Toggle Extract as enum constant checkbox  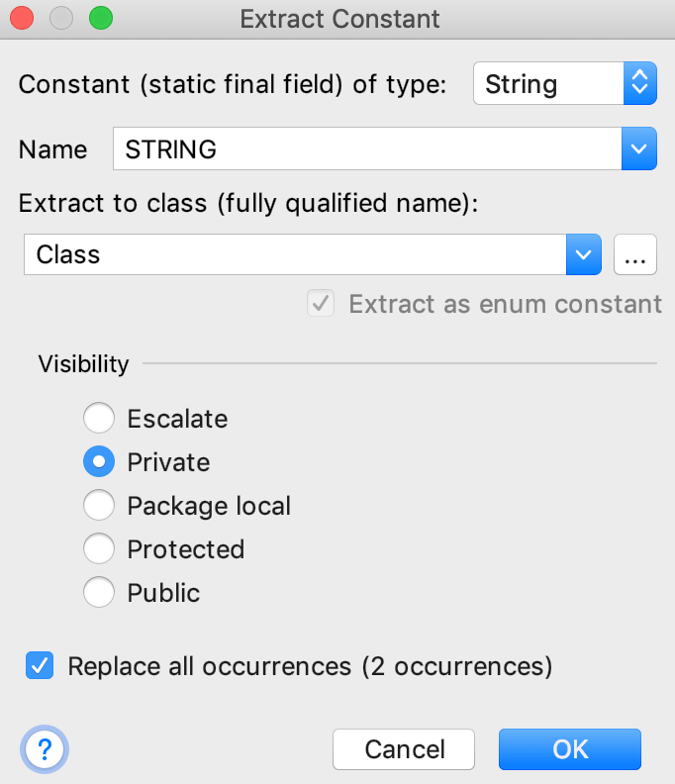click(321, 304)
